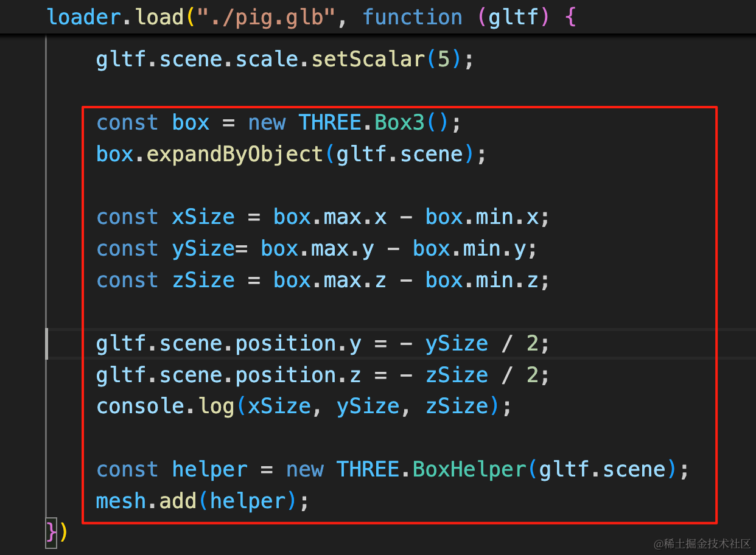Screen dimensions: 756x555
Task: Click the gltf.scene.position.y assignment line
Action: 323,344
